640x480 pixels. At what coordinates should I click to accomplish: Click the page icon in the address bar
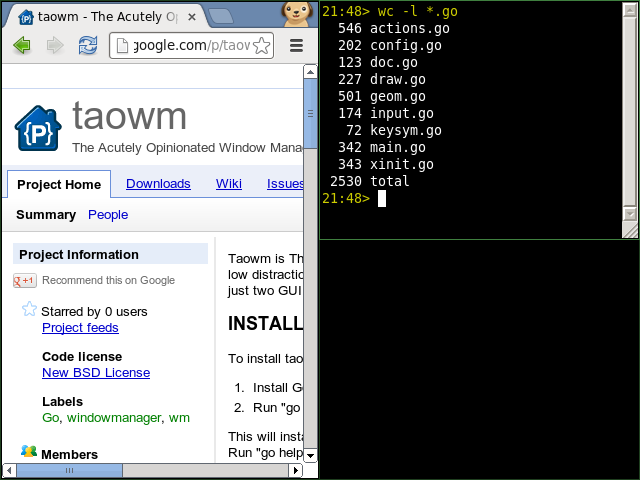click(122, 45)
